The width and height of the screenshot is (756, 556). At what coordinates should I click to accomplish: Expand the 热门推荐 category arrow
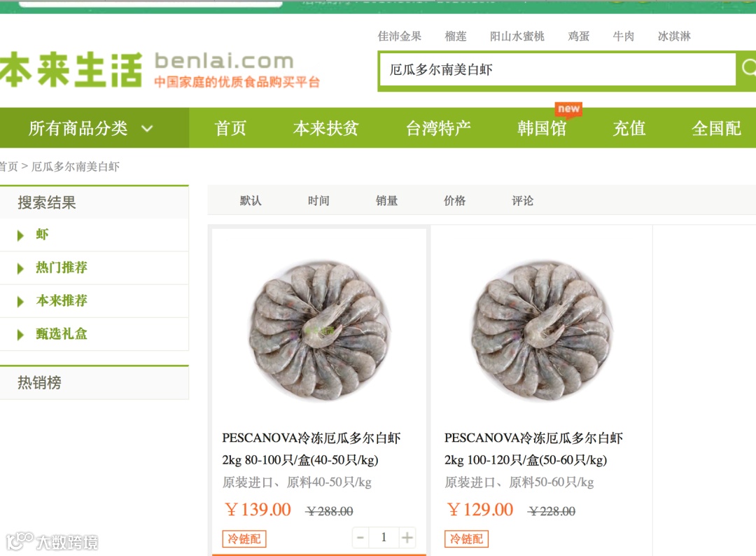tap(20, 268)
